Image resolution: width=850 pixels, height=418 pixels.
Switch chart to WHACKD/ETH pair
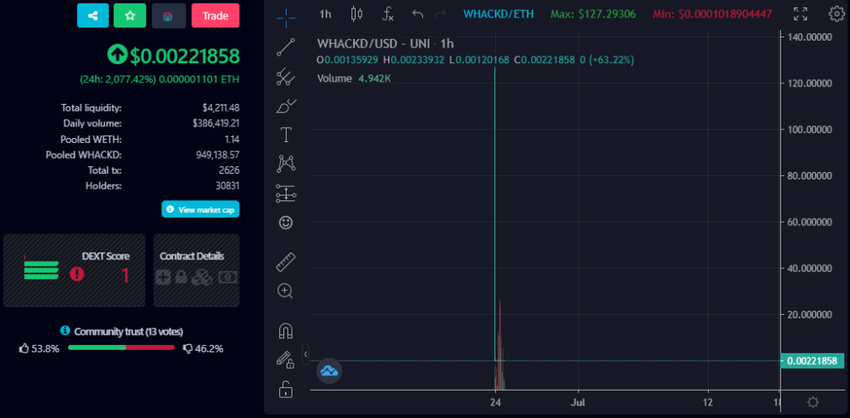click(x=498, y=15)
